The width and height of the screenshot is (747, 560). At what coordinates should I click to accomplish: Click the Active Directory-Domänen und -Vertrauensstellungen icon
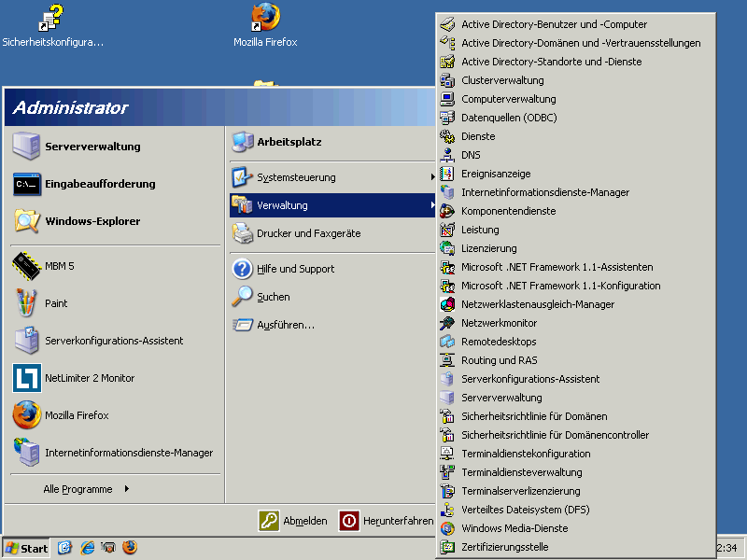click(x=447, y=43)
